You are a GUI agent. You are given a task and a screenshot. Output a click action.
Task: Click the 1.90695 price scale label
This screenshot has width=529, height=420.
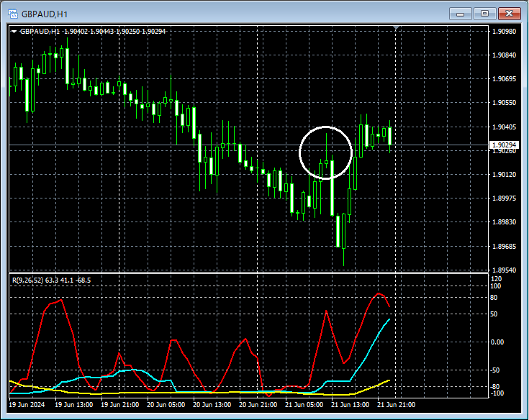504,79
